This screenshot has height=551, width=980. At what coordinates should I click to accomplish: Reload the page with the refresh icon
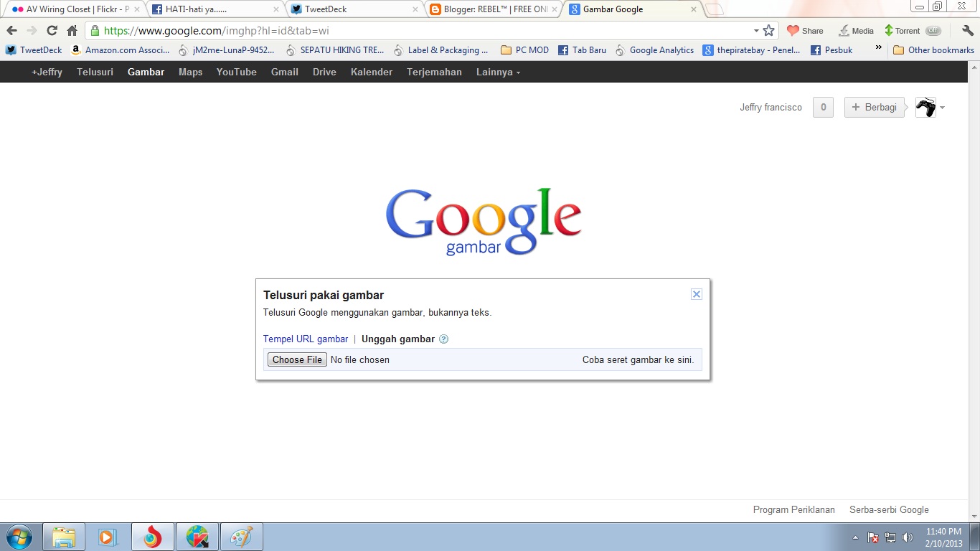click(52, 31)
